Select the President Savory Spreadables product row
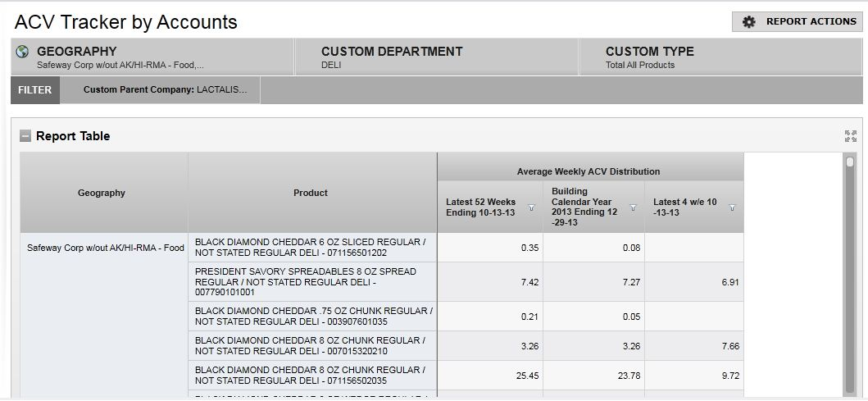This screenshot has height=401, width=868. coord(311,281)
